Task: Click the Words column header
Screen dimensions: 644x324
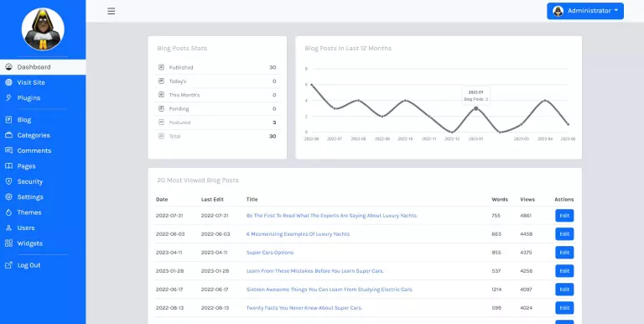Action: click(x=500, y=200)
